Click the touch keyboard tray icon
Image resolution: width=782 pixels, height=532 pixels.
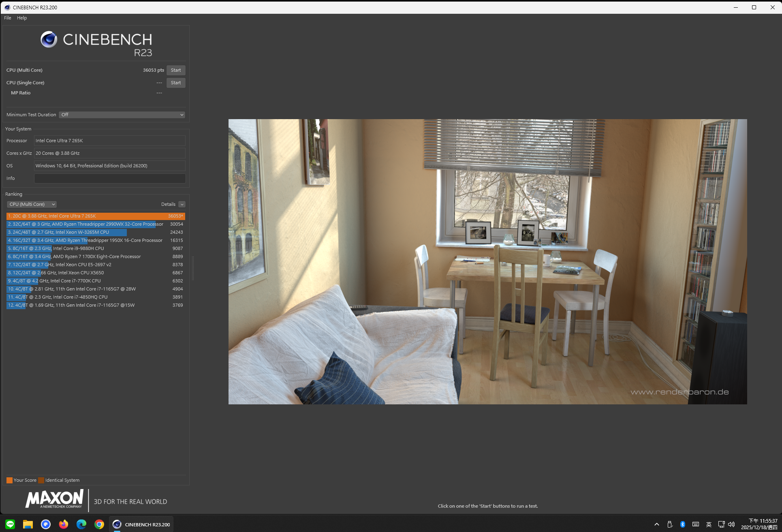696,524
